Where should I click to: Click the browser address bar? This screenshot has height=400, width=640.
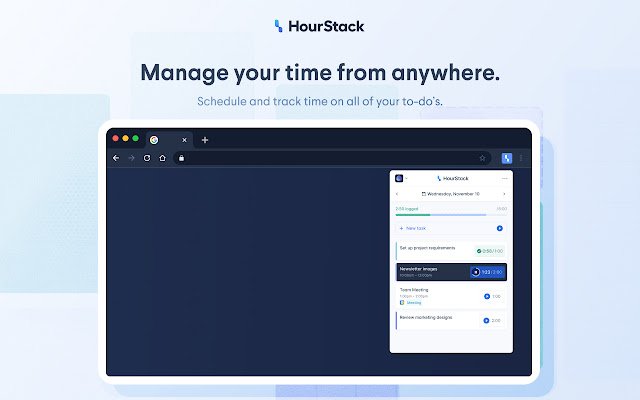332,158
